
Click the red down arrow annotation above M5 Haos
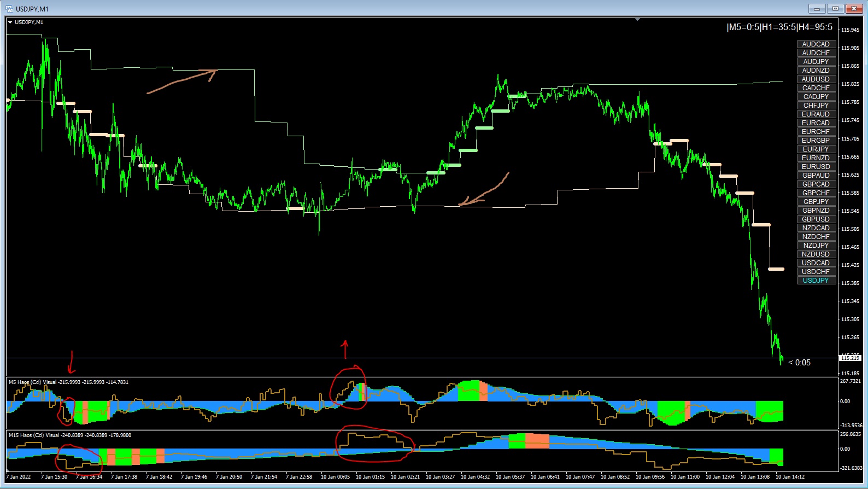(x=71, y=362)
